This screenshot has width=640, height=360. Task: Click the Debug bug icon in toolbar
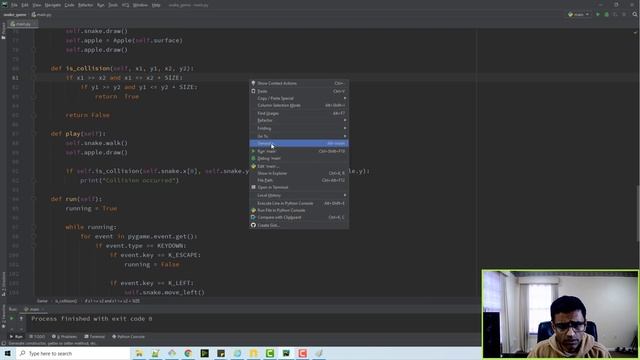coord(607,15)
